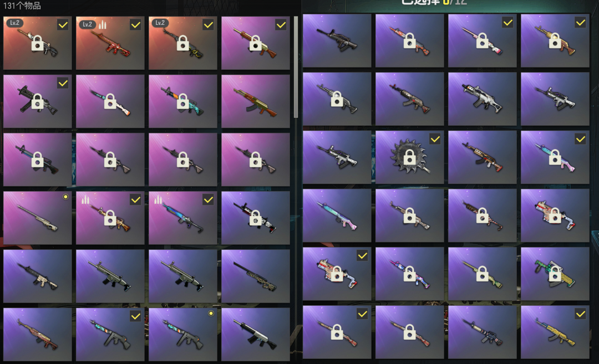Choose the gold-yellow AK rifle skin
Image resolution: width=599 pixels, height=364 pixels.
(x=555, y=332)
